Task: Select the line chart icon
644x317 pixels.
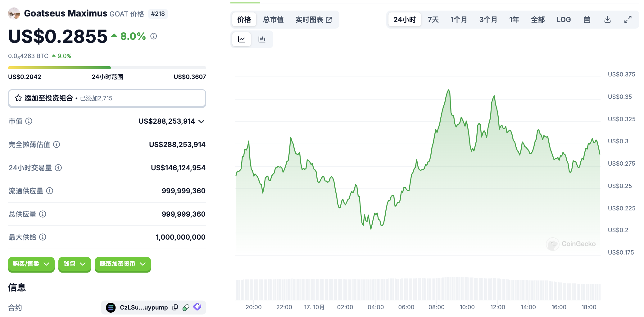Action: [x=242, y=39]
